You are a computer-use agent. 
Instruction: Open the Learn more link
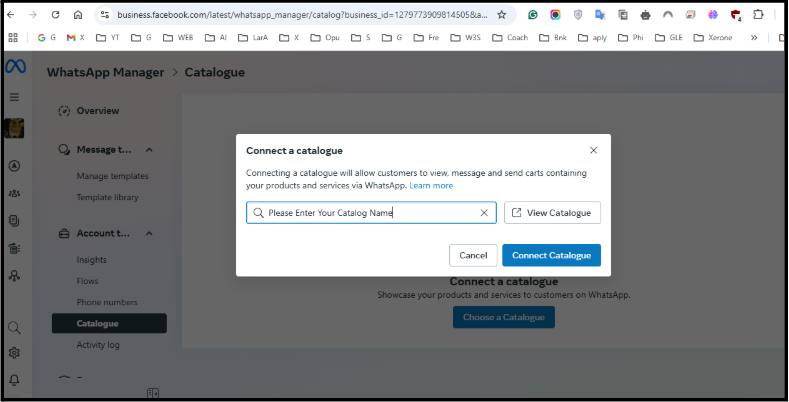(431, 186)
